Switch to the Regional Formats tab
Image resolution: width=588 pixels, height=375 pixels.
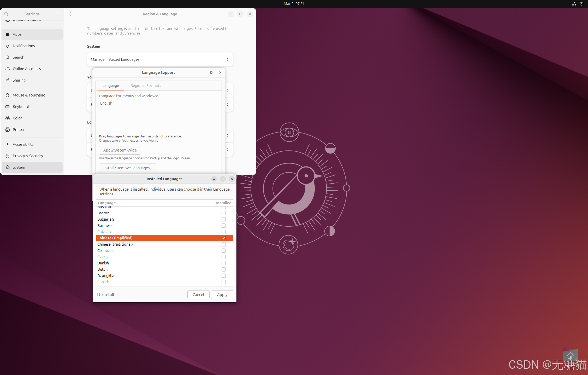click(x=146, y=86)
